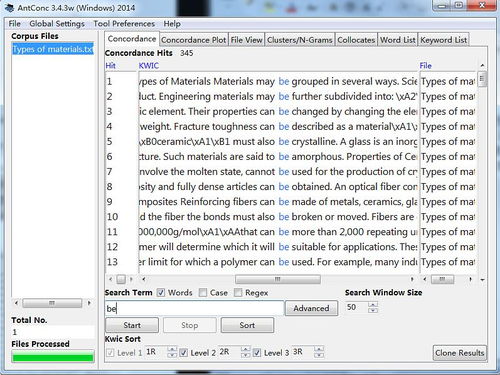Screen dimensions: 500x375
Task: Switch to the Concordance Plot tab
Action: point(194,40)
